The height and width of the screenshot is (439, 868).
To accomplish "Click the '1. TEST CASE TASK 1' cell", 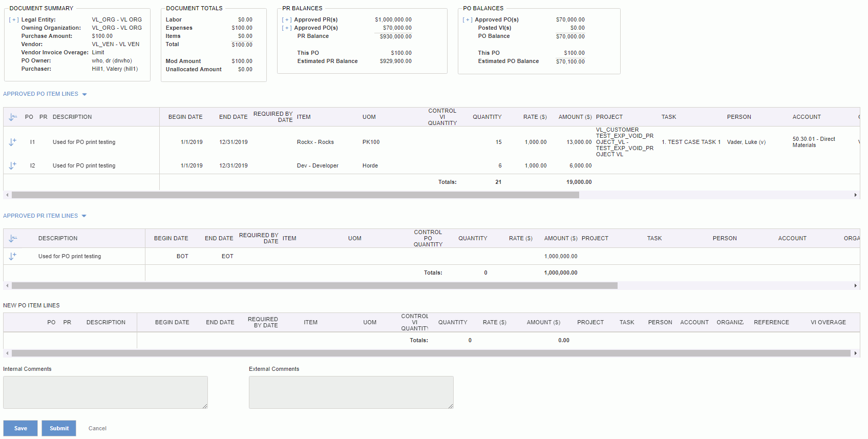I will click(x=691, y=142).
